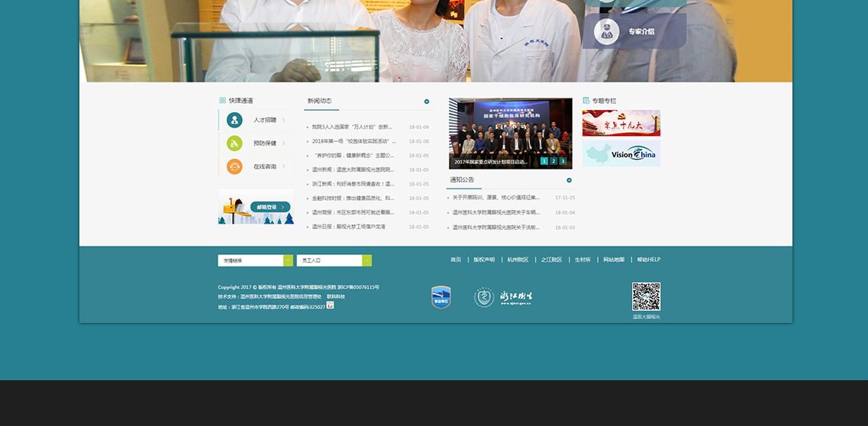This screenshot has height=426, width=868.
Task: Open the Vision China banner
Action: click(621, 153)
